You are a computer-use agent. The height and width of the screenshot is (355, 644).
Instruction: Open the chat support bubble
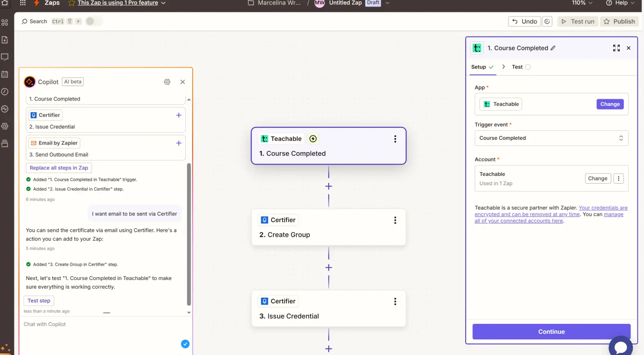click(621, 346)
